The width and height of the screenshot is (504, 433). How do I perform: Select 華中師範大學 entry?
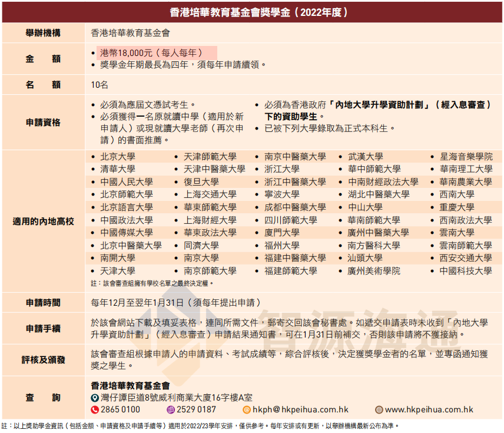coord(374,169)
